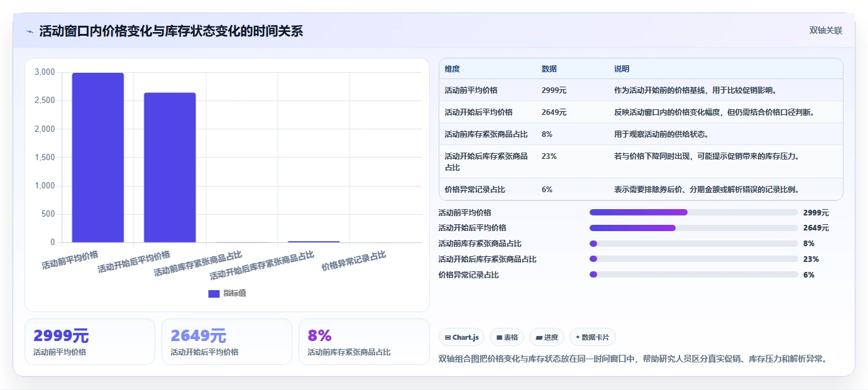Click progress list label 价格异常记录占比
This screenshot has width=868, height=390.
pos(468,275)
